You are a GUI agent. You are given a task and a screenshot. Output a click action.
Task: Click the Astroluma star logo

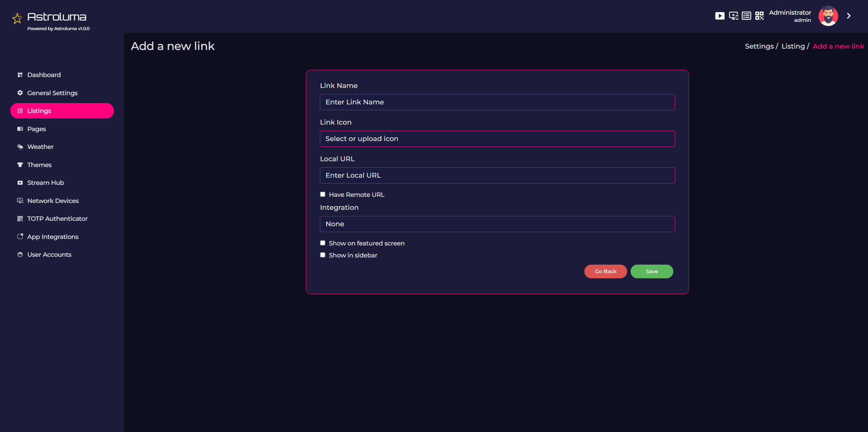(17, 18)
